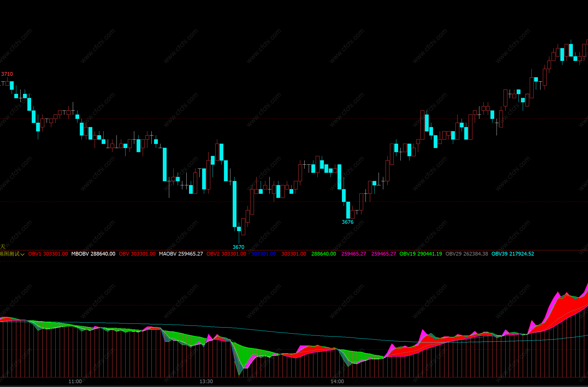Screen dimensions: 588x387
Task: Click the 11:00 time axis marker
Action: point(75,381)
